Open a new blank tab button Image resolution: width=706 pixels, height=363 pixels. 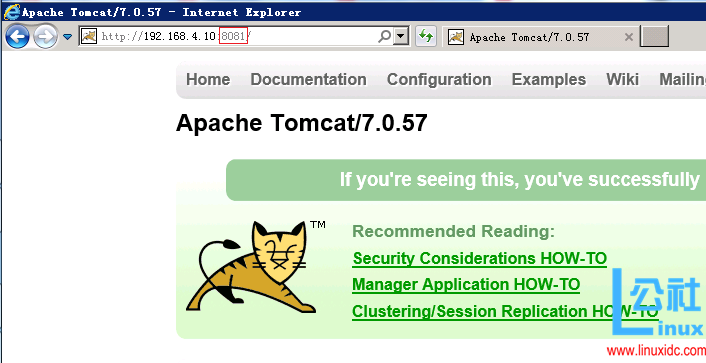coord(654,36)
